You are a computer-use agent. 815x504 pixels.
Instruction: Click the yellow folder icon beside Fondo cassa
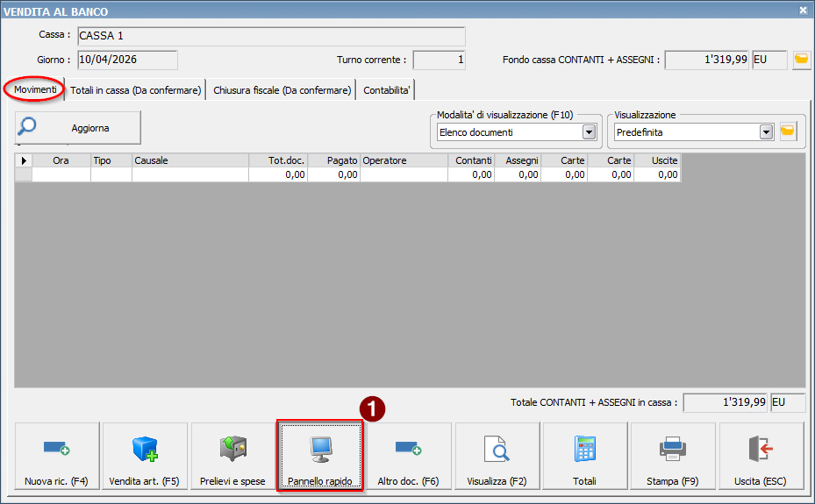tap(801, 60)
